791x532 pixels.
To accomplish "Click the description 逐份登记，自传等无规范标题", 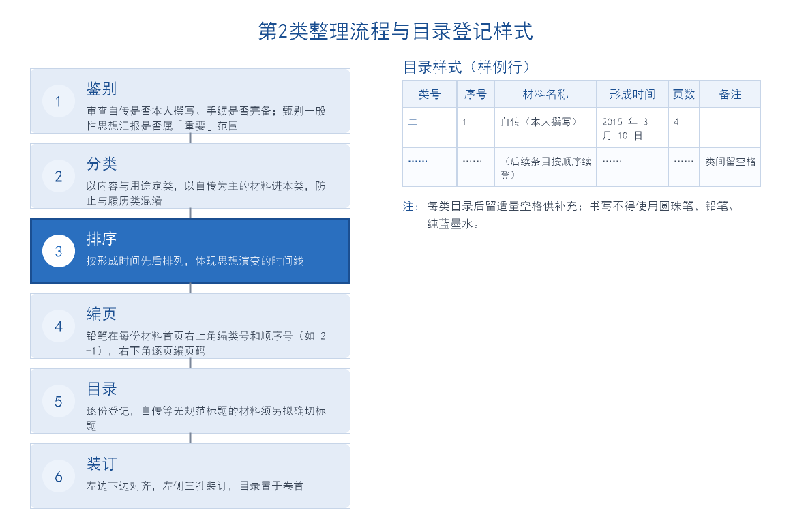I will click(206, 418).
